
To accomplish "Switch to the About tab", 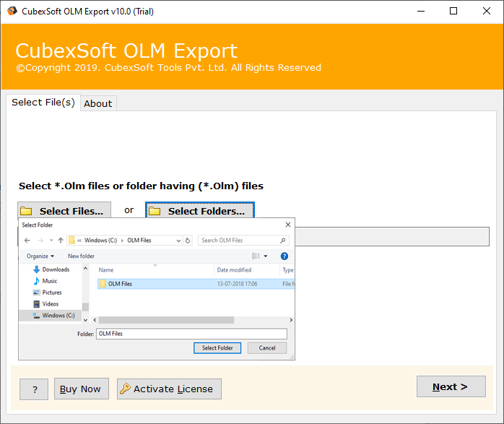I will tap(97, 103).
